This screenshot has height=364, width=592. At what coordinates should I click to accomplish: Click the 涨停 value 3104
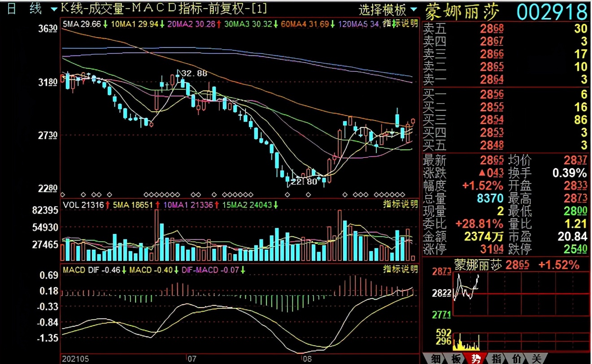pyautogui.click(x=492, y=249)
